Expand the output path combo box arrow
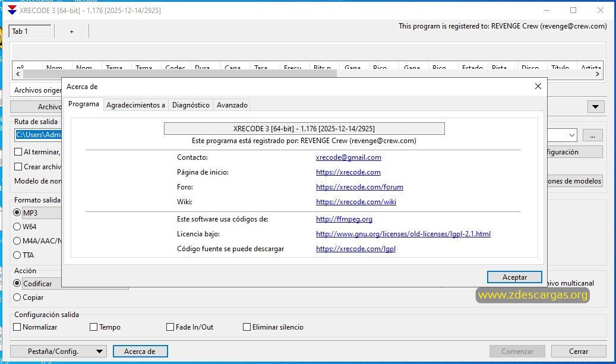 (x=571, y=135)
